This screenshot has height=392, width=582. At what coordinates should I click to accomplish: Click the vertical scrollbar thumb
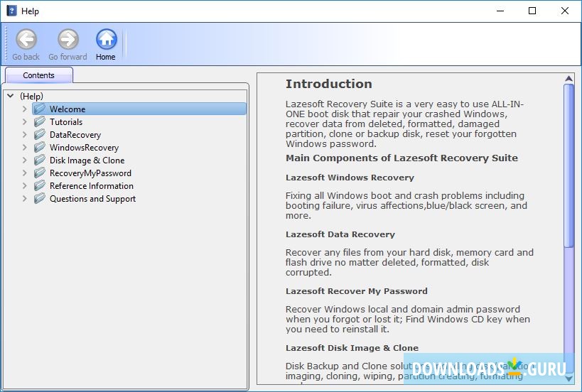point(568,165)
